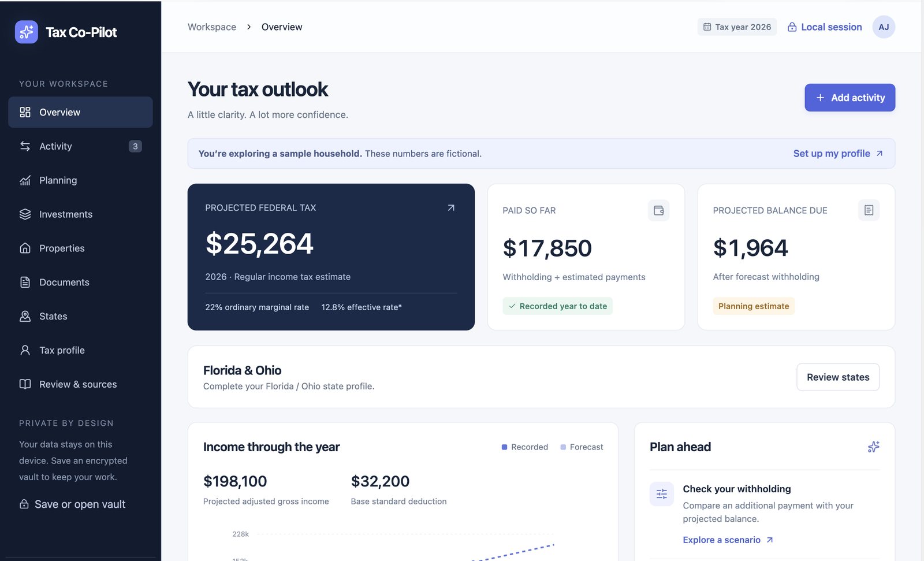Click the Review & sources book icon
This screenshot has height=561, width=924.
click(25, 384)
